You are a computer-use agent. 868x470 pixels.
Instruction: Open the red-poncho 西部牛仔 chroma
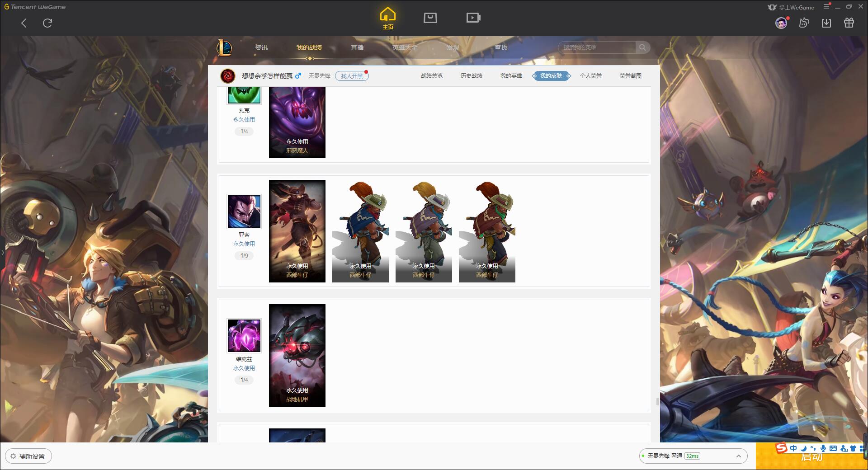[x=487, y=231]
